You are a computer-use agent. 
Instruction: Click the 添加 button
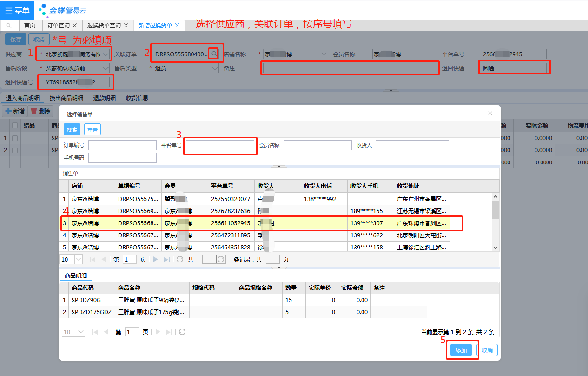click(x=461, y=350)
